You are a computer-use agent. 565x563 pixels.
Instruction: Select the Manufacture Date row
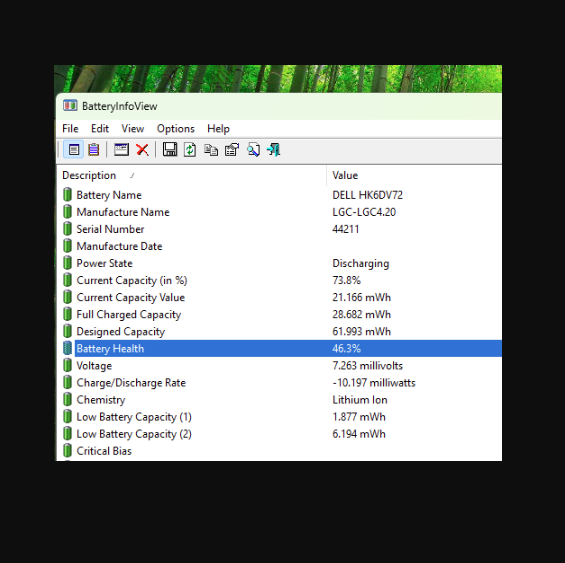[279, 246]
